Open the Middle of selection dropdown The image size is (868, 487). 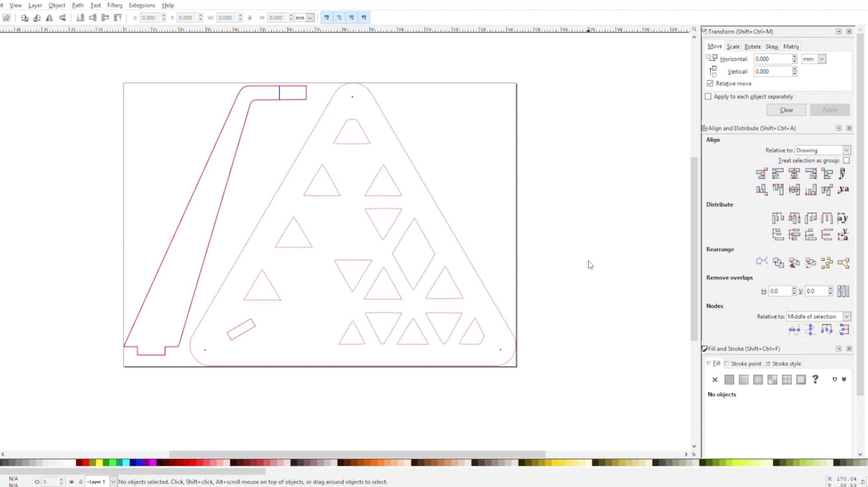pyautogui.click(x=818, y=316)
